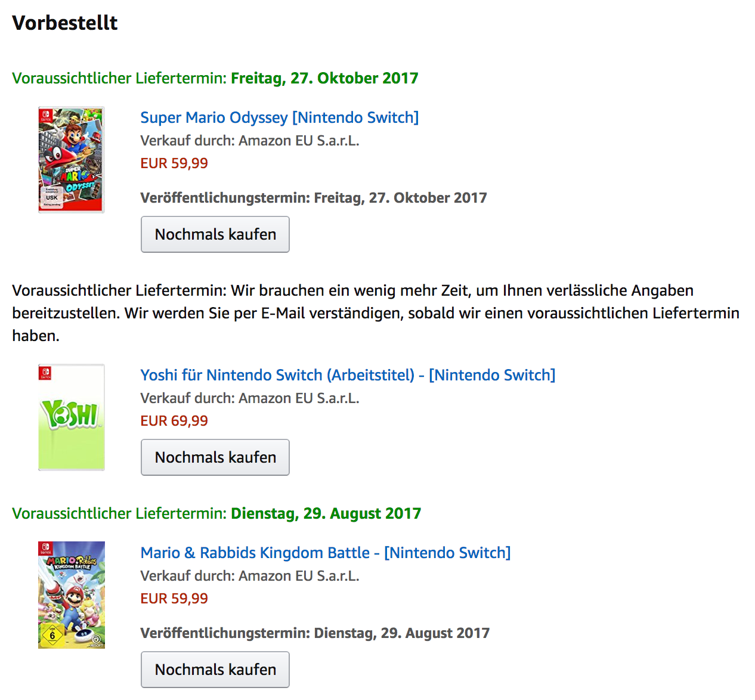Click the EUR 69,99 Yoshi price
The width and height of the screenshot is (755, 700).
pos(174,421)
